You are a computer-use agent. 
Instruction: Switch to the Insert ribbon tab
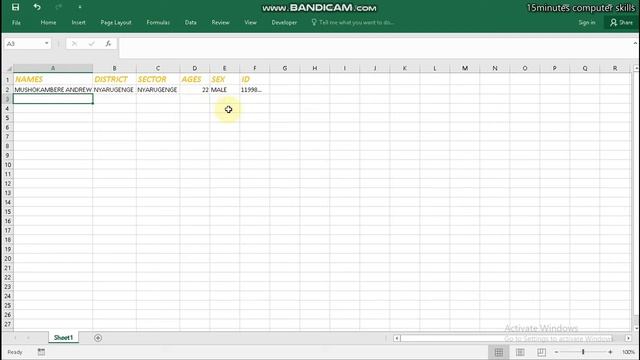coord(78,22)
